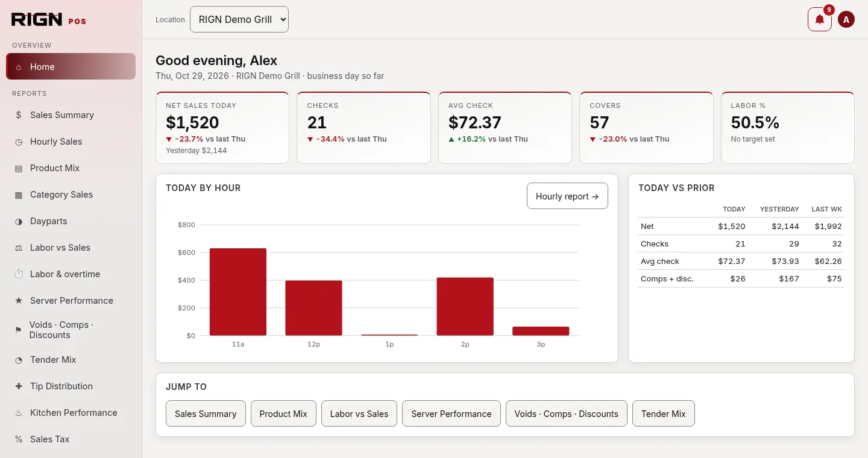Open the Tip Distribution report
Viewport: 868px width, 458px height.
click(71, 386)
